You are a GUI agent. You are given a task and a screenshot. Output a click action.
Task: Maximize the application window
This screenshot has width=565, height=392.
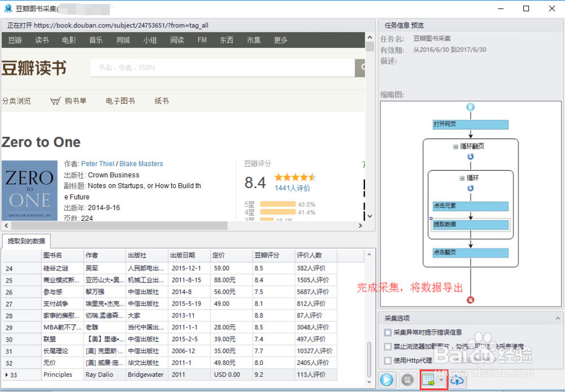coord(526,8)
